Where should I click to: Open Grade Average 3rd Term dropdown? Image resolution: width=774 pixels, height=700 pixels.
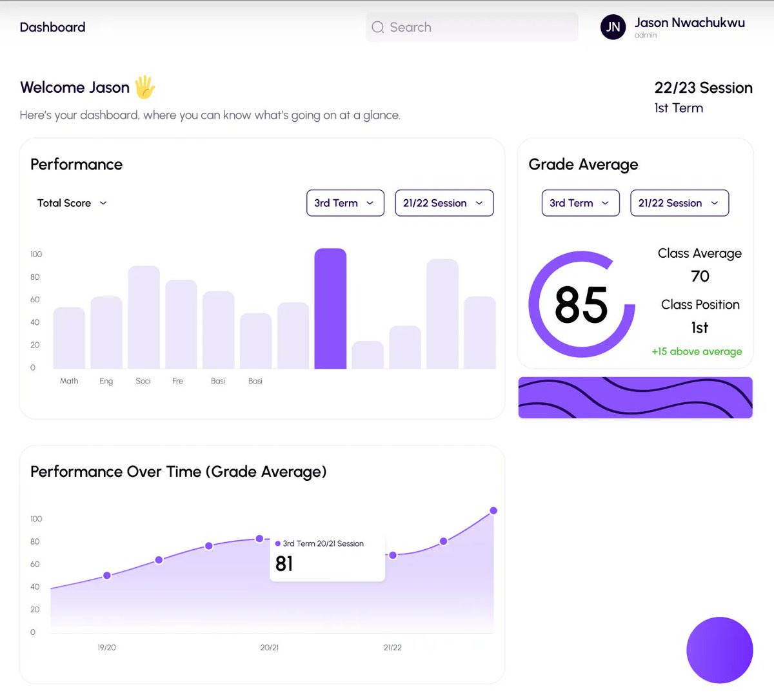(580, 203)
